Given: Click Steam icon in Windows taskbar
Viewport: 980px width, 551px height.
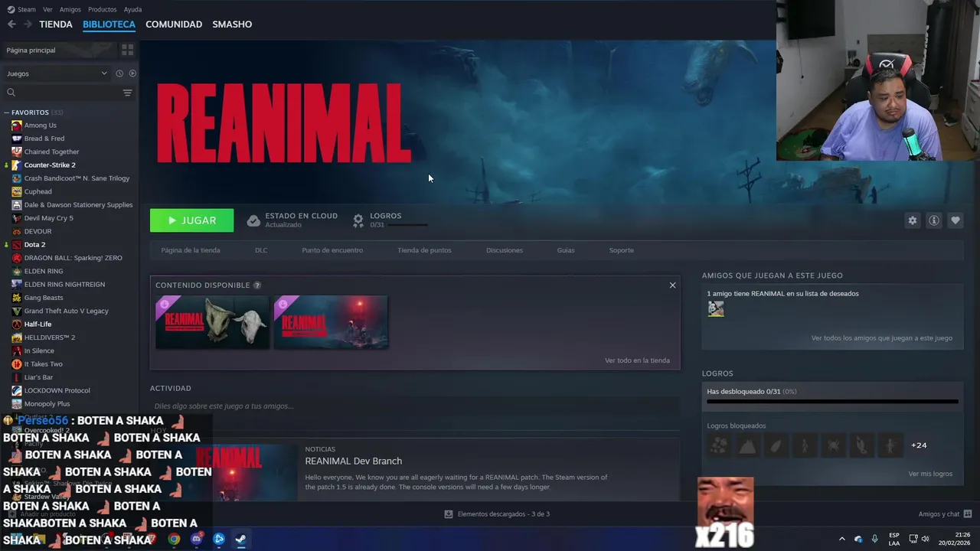Looking at the screenshot, I should [240, 539].
